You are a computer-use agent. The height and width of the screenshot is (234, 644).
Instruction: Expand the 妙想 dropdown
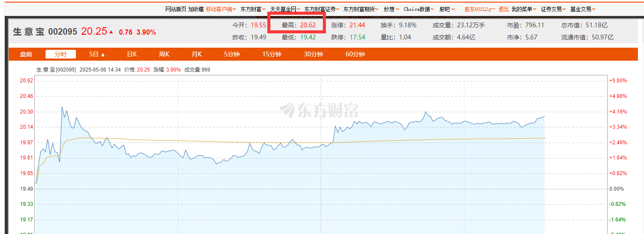(391, 9)
